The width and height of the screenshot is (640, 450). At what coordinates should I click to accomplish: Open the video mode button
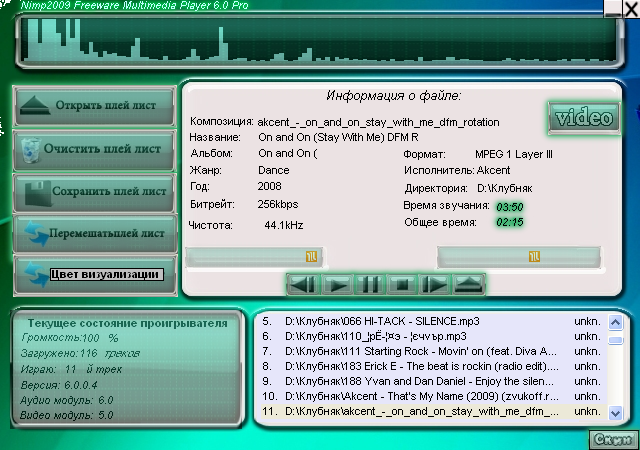tap(584, 118)
